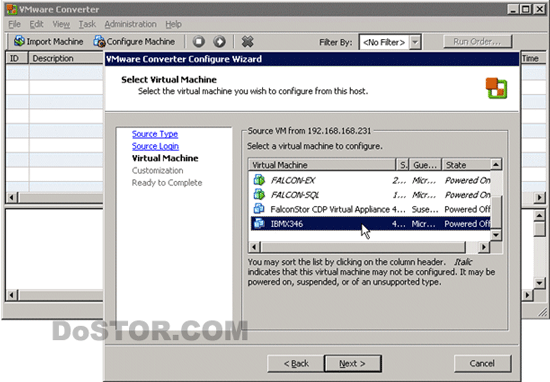The image size is (550, 382).
Task: Click the VMware Converter title bar icon
Action: point(12,9)
